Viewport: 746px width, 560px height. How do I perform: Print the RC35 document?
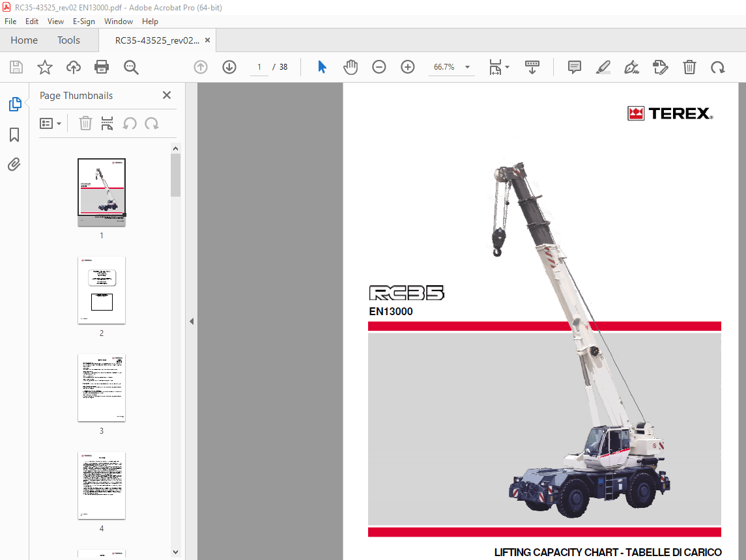pyautogui.click(x=102, y=67)
